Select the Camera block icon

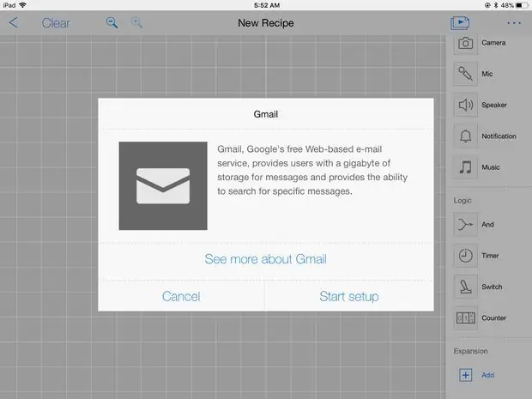pyautogui.click(x=465, y=43)
